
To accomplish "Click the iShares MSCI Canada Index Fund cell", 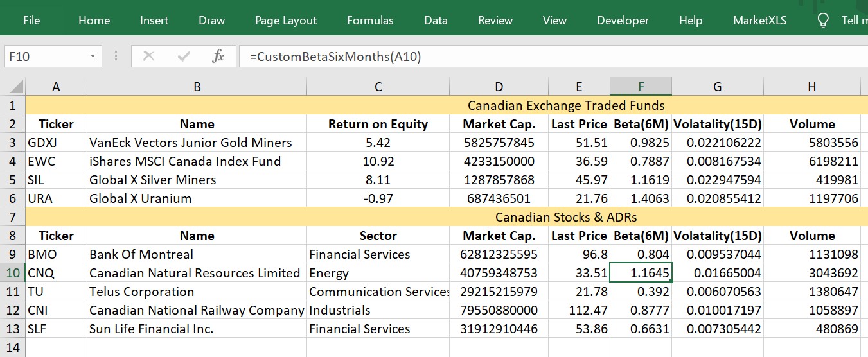I will pos(197,161).
